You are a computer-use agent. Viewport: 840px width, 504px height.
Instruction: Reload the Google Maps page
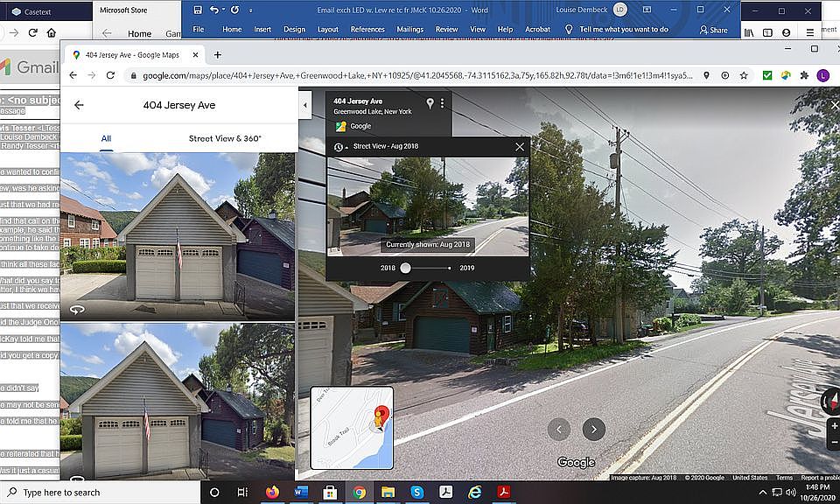110,75
